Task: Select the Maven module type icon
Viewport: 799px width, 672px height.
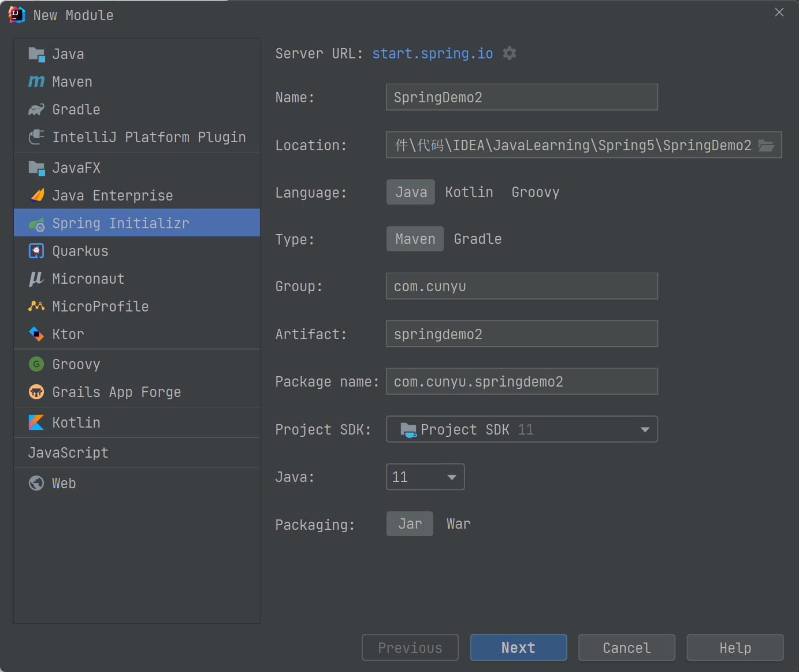Action: [36, 82]
